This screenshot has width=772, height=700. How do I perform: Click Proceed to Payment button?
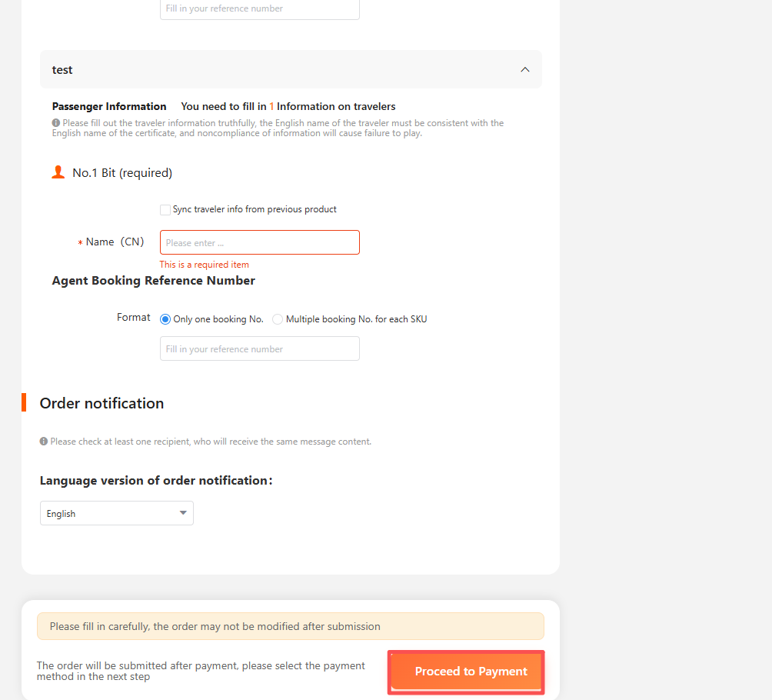(466, 672)
